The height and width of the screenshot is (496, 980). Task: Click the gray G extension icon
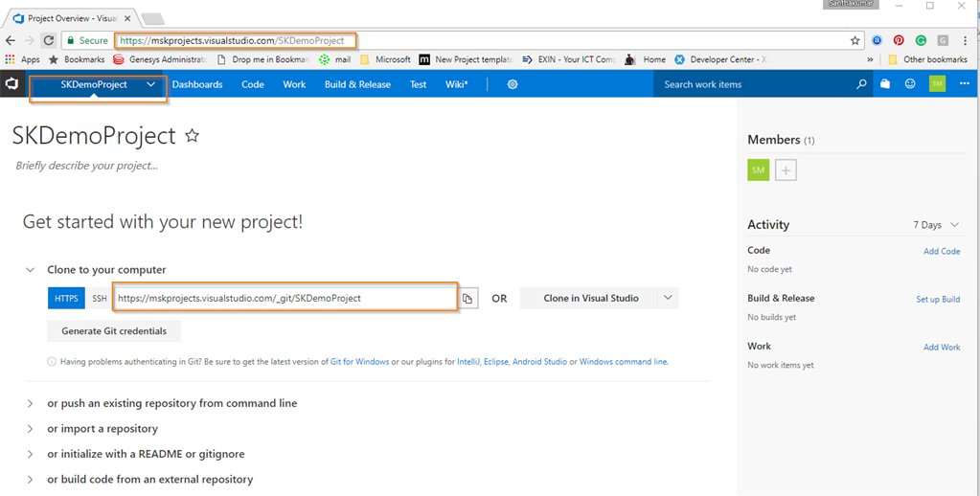[943, 40]
